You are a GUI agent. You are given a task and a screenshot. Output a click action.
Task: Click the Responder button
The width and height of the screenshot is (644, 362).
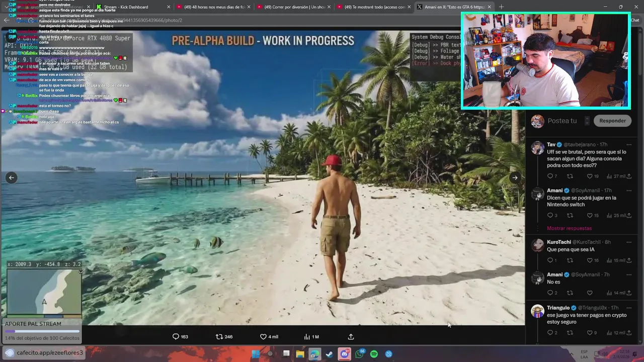tap(612, 121)
